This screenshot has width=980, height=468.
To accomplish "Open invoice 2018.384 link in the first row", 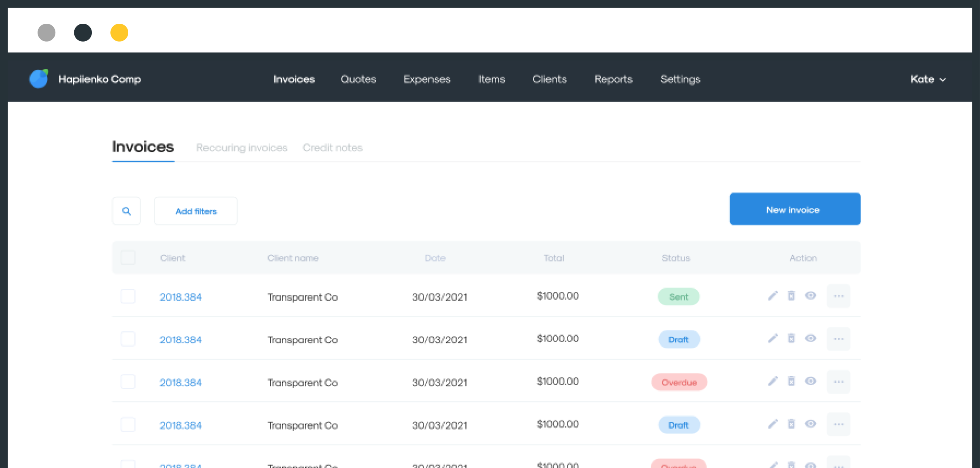I will [180, 297].
